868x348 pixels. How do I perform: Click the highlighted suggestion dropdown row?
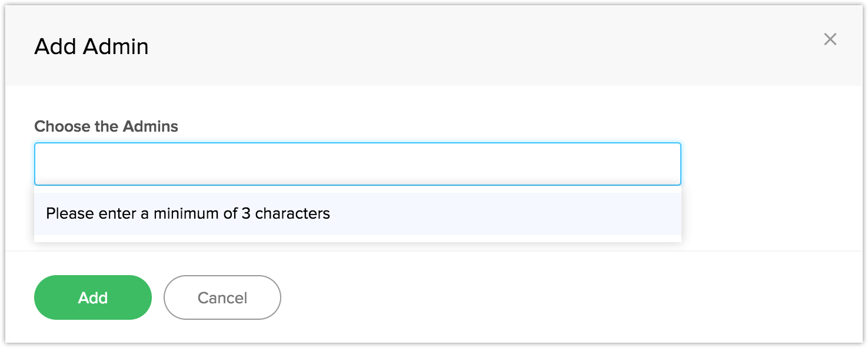tap(357, 213)
